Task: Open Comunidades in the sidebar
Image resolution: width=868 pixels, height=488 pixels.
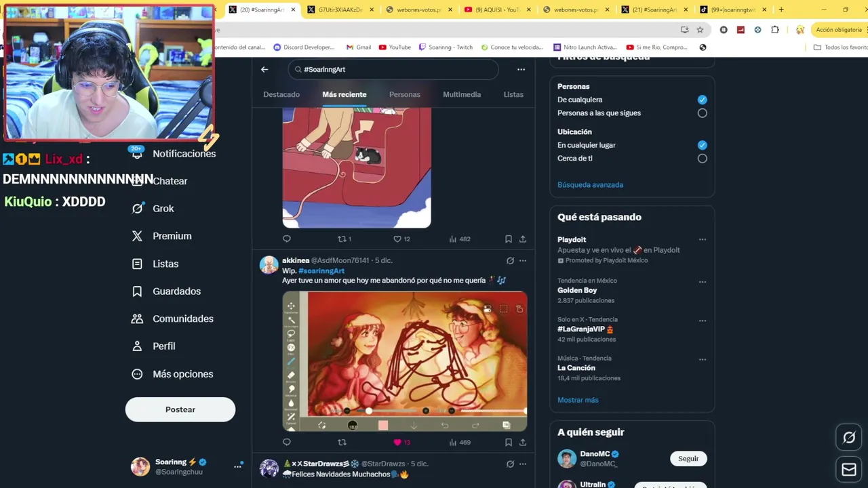Action: pos(173,319)
